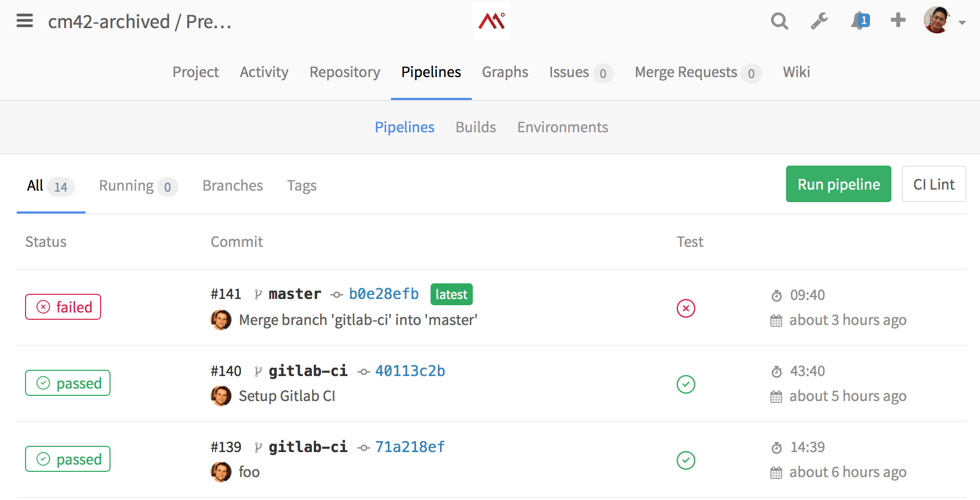Open the CI Lint button
The width and height of the screenshot is (980, 500).
(x=933, y=184)
